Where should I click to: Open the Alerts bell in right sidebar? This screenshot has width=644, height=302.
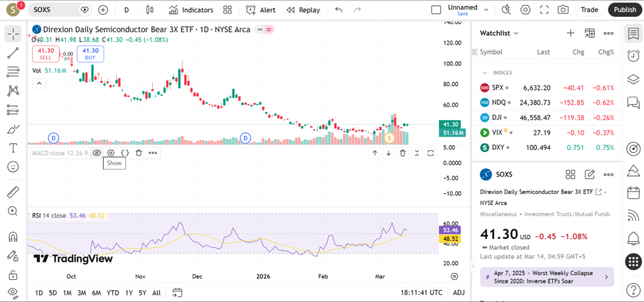point(633,238)
